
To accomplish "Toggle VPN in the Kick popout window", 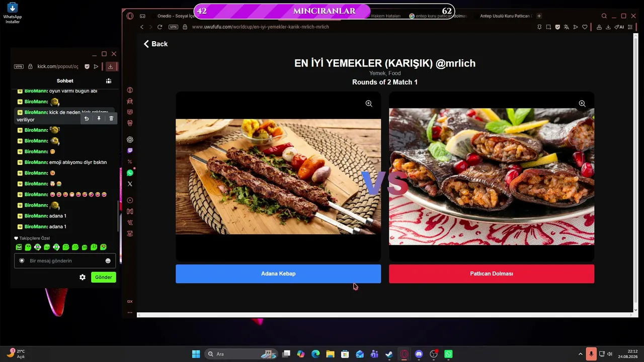I will click(19, 66).
